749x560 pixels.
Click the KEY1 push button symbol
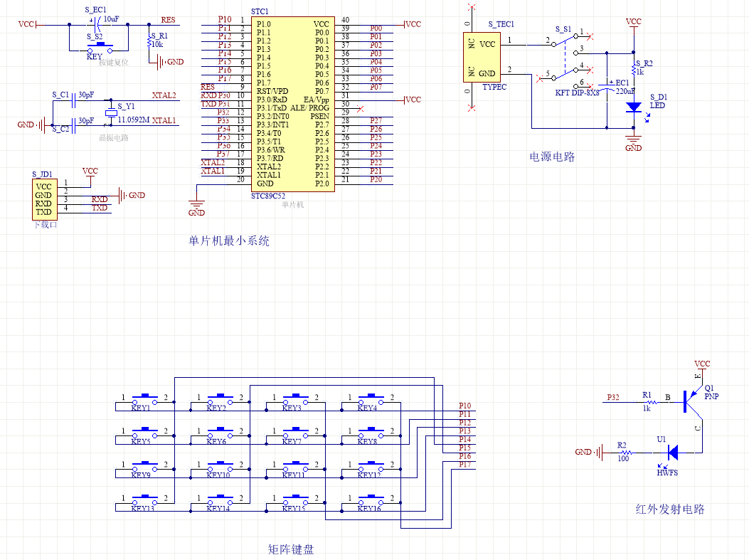(x=146, y=398)
